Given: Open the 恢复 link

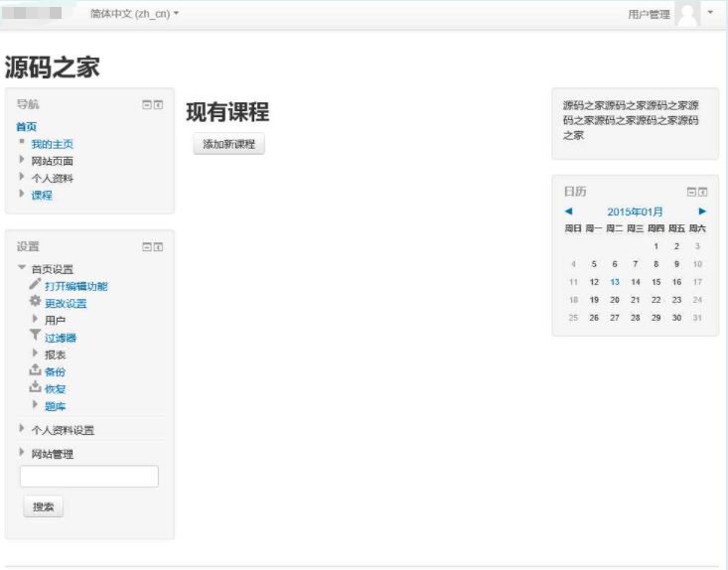Looking at the screenshot, I should 55,389.
